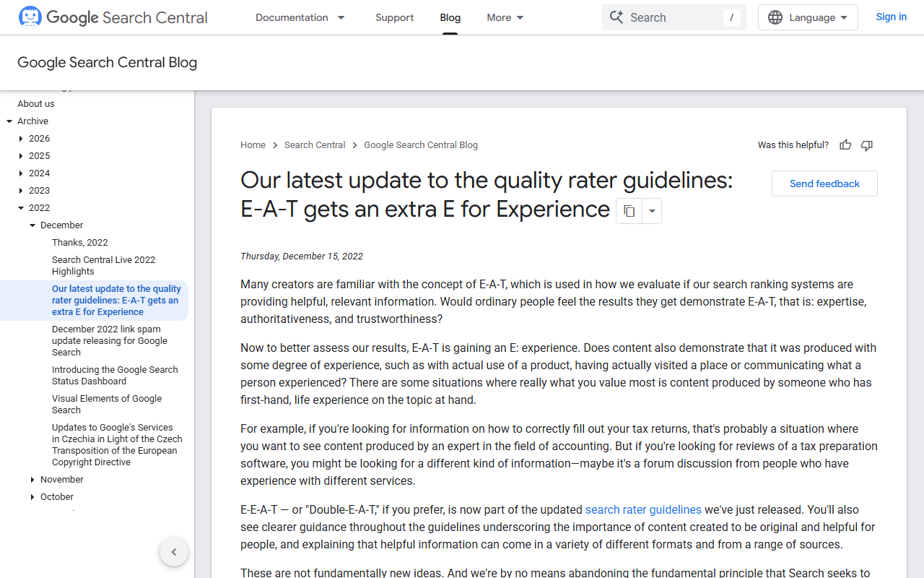Click the thumbs down not helpful icon
This screenshot has width=924, height=578.
pyautogui.click(x=867, y=145)
